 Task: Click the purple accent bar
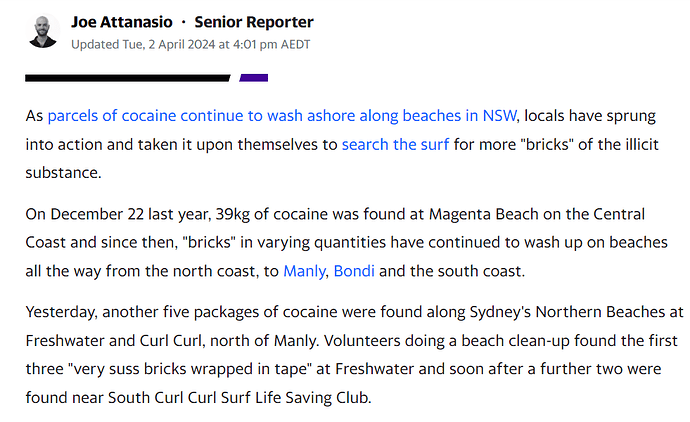pyautogui.click(x=253, y=78)
